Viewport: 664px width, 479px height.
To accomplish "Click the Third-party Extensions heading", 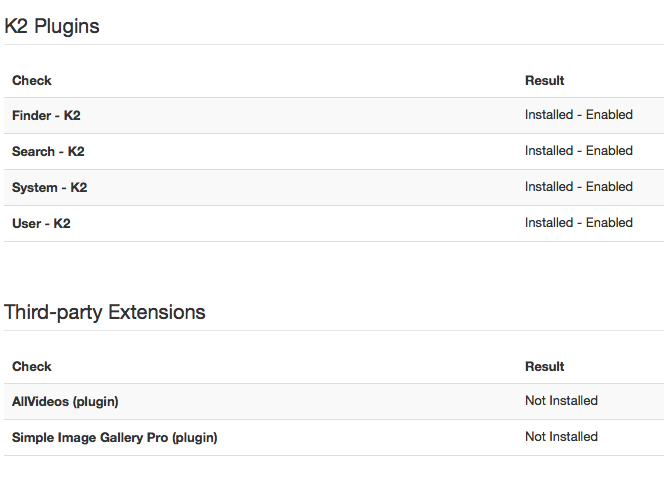I will (x=105, y=313).
